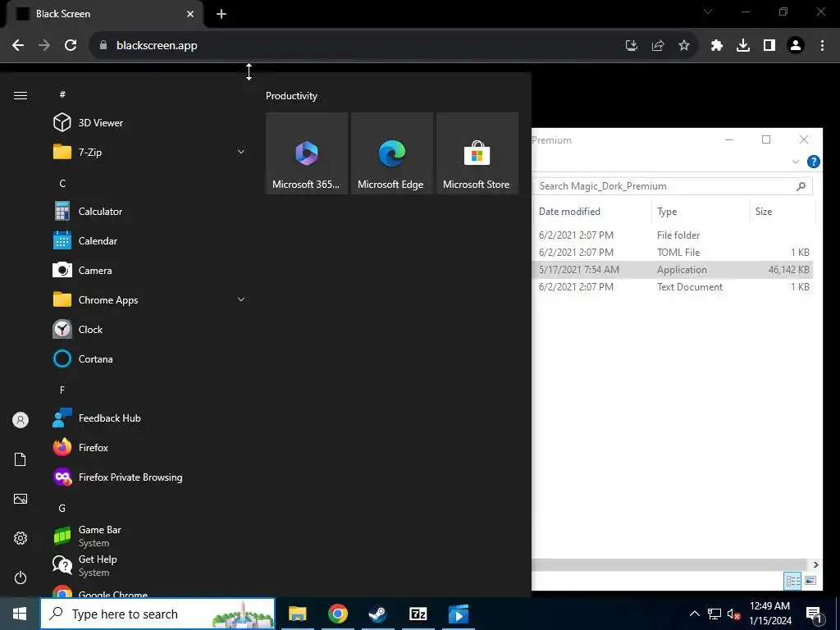Click the Explorer horizontal scrollbar
Image resolution: width=840 pixels, height=630 pixels.
click(x=670, y=564)
